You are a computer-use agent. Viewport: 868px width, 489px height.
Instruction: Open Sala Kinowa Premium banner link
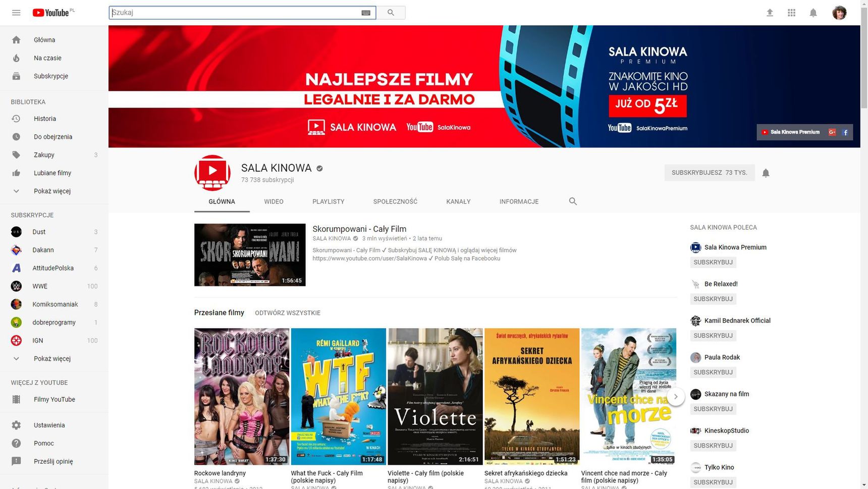coord(791,132)
